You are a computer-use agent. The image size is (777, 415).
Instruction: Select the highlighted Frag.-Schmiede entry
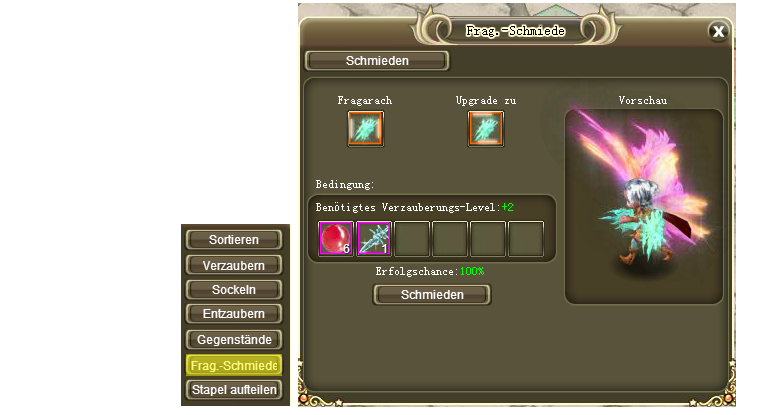click(x=234, y=365)
